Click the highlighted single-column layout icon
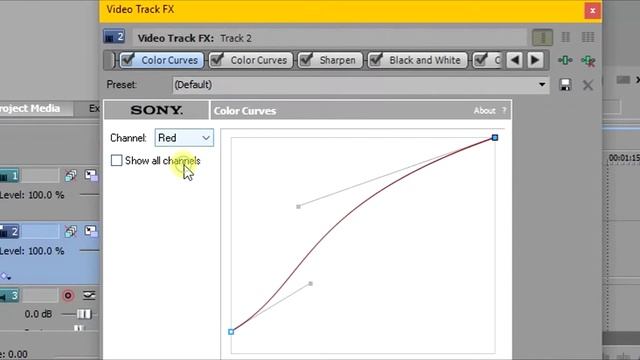 tap(542, 38)
